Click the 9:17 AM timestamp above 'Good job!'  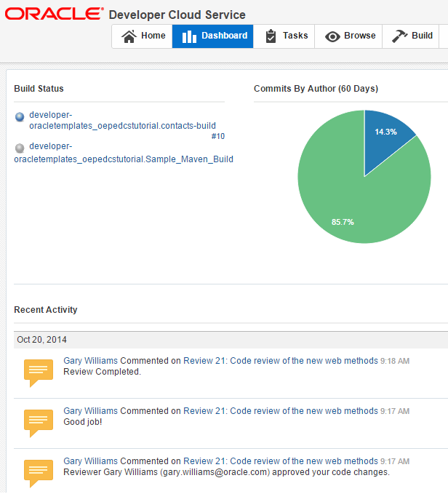395,412
